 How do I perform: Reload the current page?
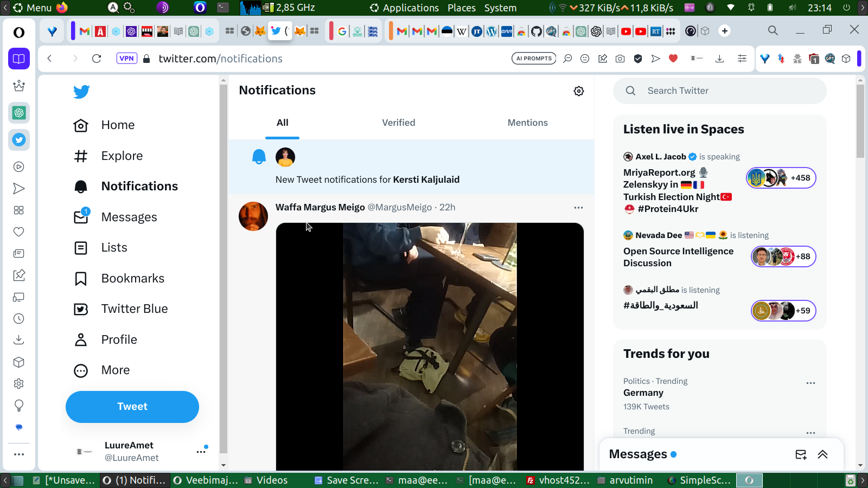97,59
